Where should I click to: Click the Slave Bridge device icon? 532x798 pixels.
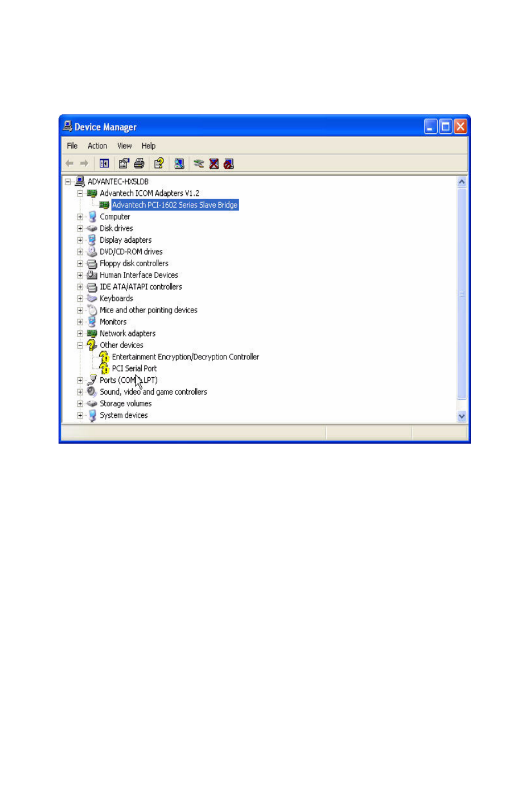104,205
